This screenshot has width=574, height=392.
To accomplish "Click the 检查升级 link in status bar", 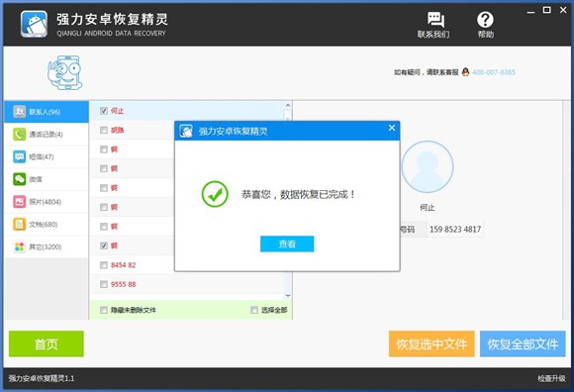I will tap(551, 378).
